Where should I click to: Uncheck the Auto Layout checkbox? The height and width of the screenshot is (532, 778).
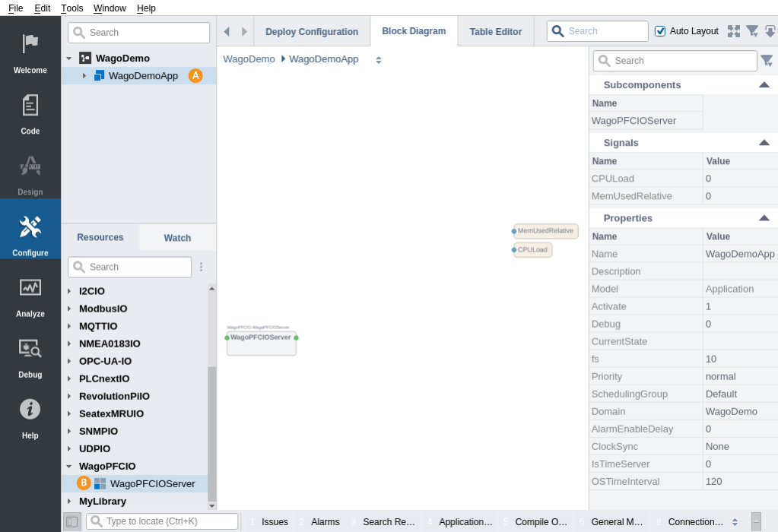[660, 31]
